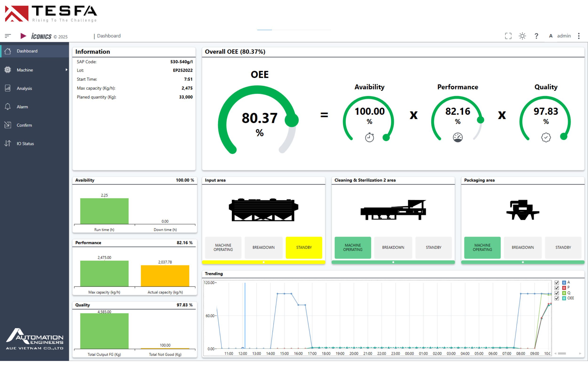Click the admin user avatar letter A
588x368 pixels.
(x=551, y=36)
